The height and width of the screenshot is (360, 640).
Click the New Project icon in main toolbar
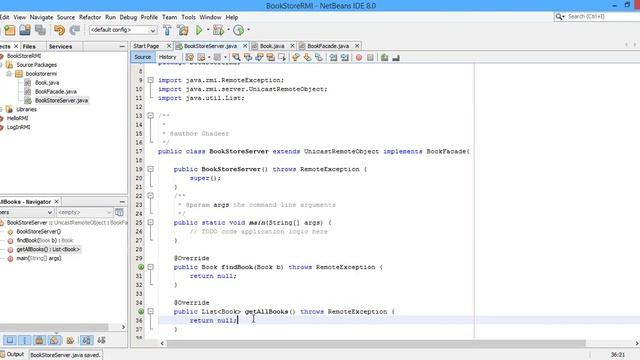click(9, 30)
